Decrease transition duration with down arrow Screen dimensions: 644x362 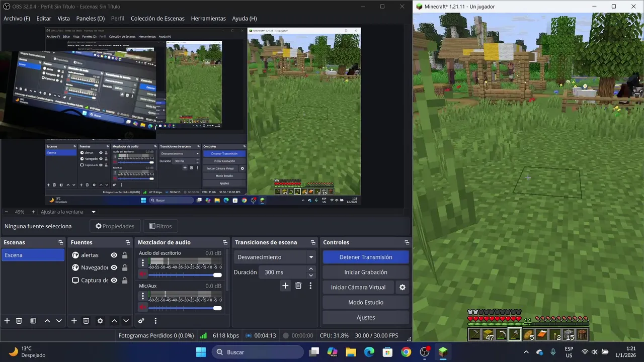[311, 275]
